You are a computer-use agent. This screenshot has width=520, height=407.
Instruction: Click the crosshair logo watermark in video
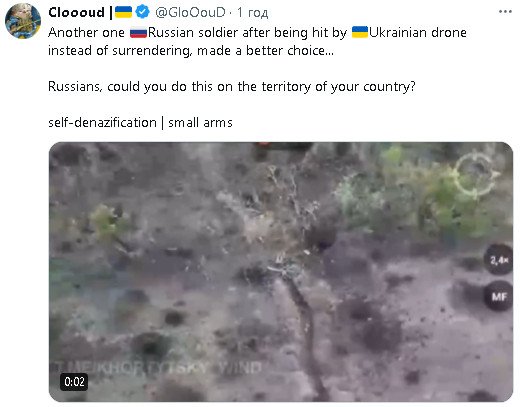pyautogui.click(x=477, y=175)
